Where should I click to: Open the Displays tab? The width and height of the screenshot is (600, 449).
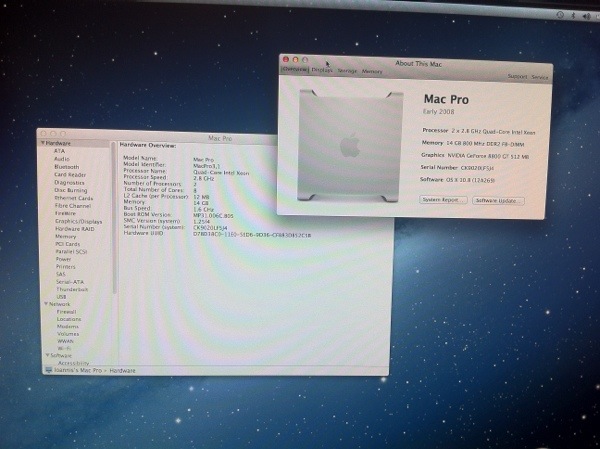[322, 70]
